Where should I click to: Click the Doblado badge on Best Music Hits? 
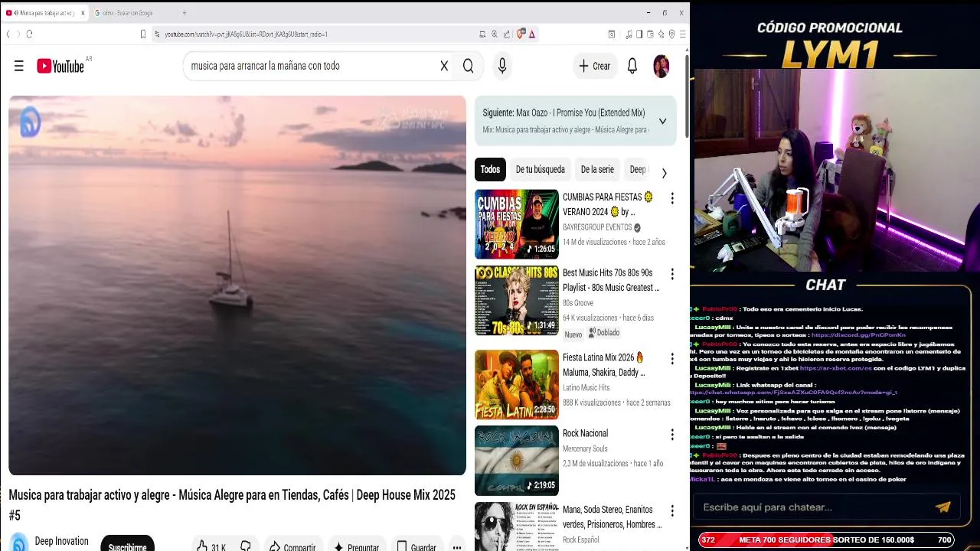pyautogui.click(x=605, y=333)
